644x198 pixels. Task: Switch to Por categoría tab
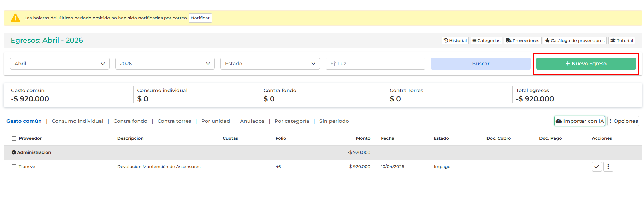(291, 121)
